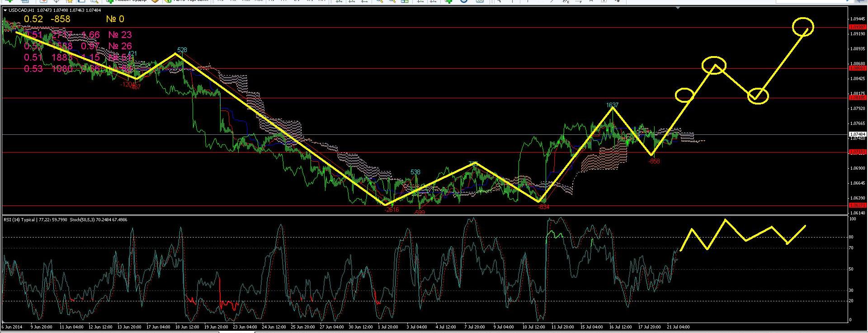Click the zoom in magnifier icon

(380, 1)
